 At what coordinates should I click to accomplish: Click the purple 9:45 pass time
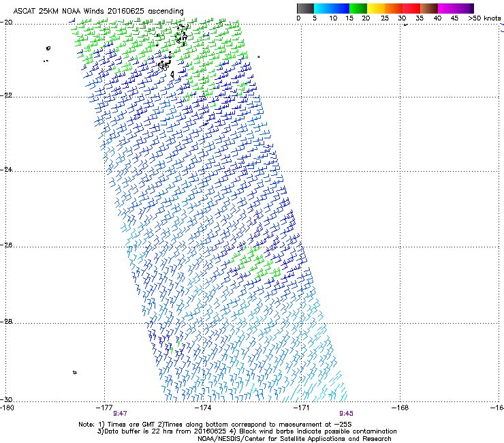pos(346,414)
